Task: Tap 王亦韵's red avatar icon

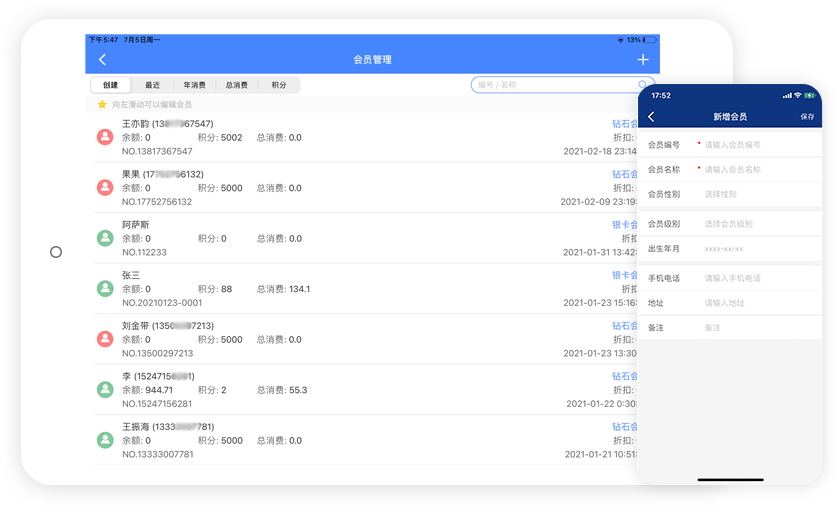Action: coord(105,137)
